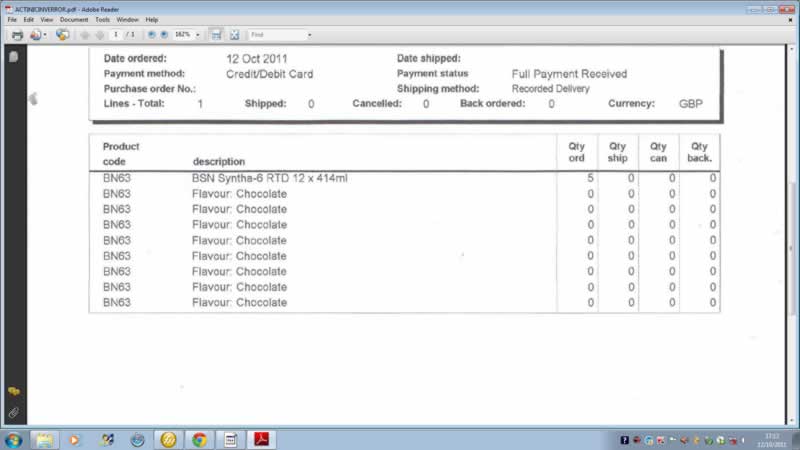The image size is (800, 450).
Task: Expand the zoom percentage dropdown
Action: pos(198,34)
